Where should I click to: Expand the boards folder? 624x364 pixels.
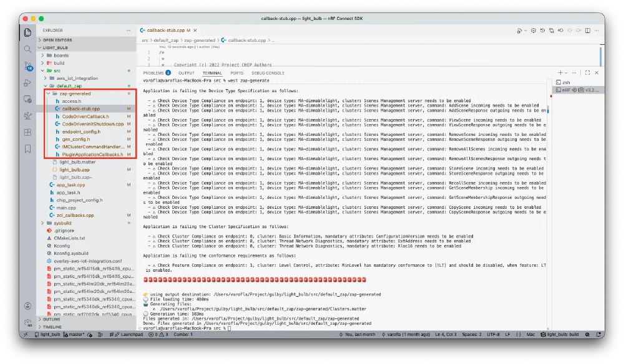click(42, 55)
